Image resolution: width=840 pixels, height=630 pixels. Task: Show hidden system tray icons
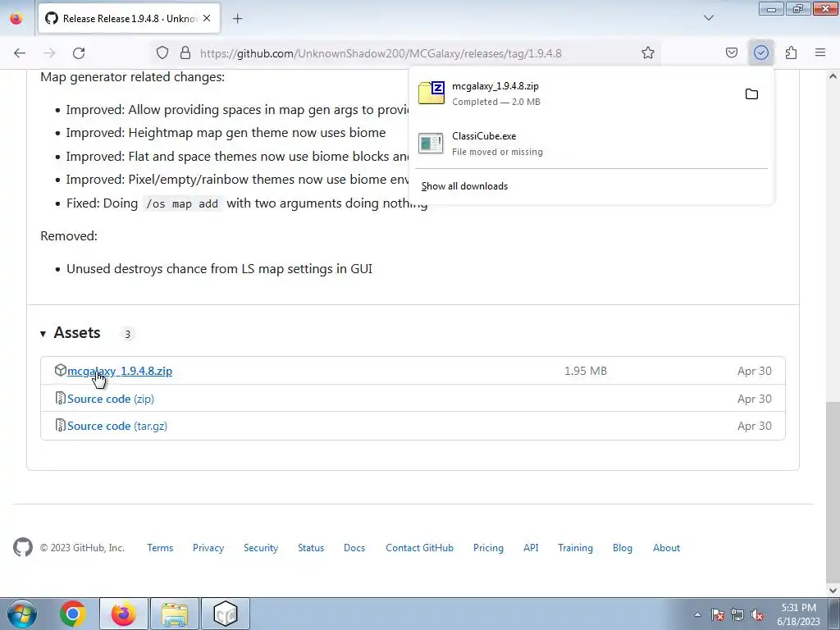697,614
